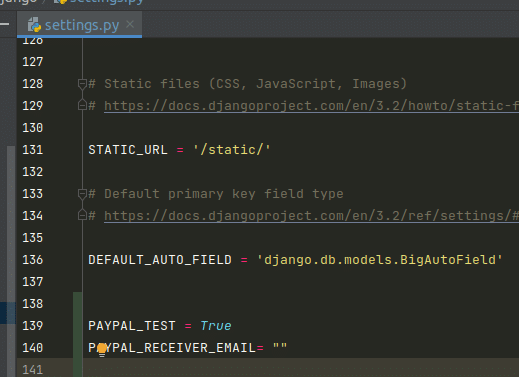
Task: Open the docs.djangoproject.com static-files link
Action: [x=311, y=106]
